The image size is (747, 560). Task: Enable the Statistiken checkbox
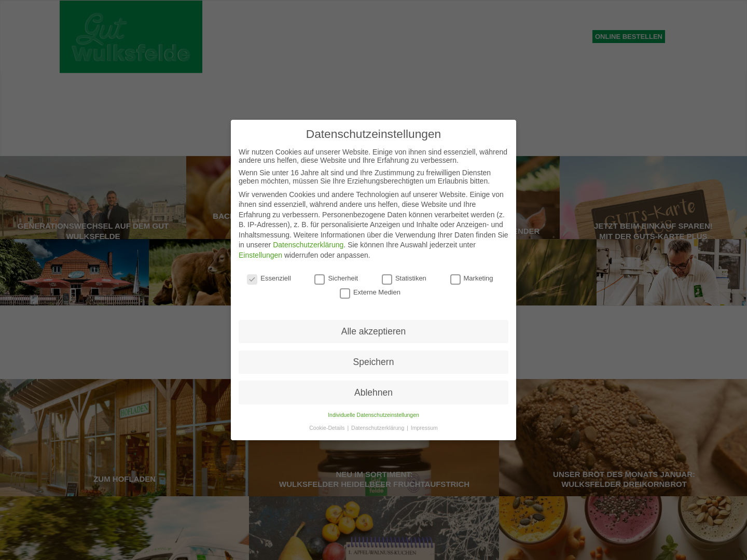click(x=387, y=279)
